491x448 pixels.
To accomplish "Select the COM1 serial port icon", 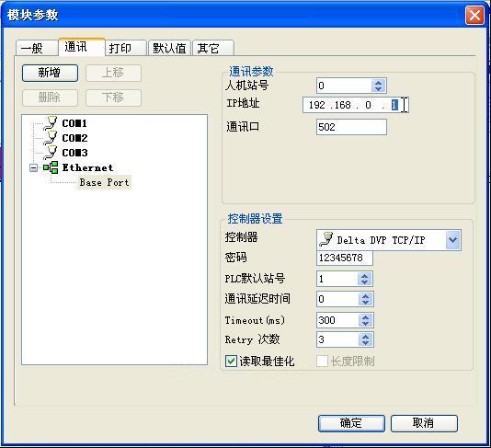I will point(51,122).
